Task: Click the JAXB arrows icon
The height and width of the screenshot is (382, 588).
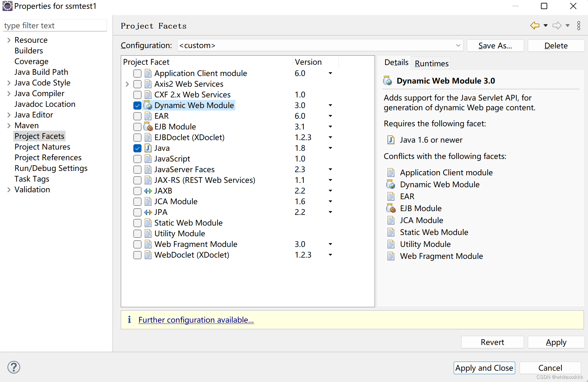Action: click(148, 191)
